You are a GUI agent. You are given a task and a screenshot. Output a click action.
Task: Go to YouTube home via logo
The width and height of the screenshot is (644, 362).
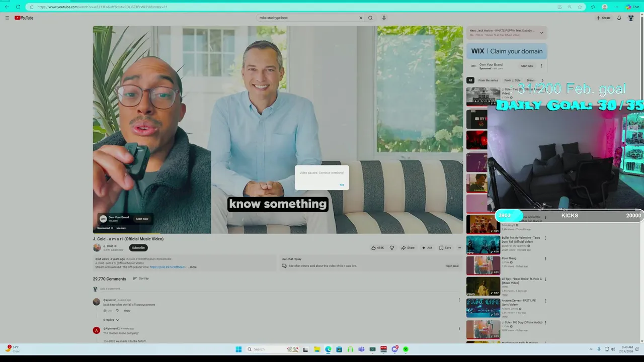pos(24,18)
